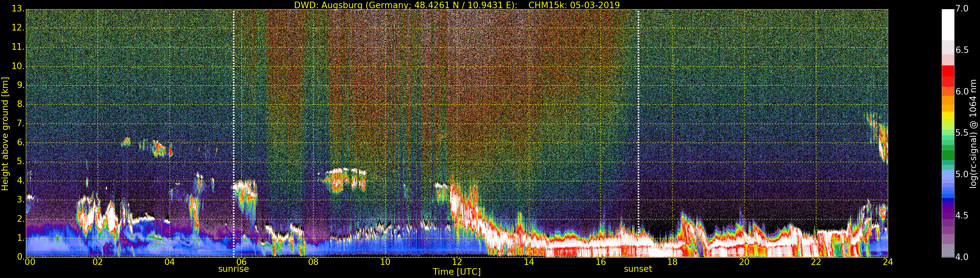Click the '18' time tick label
Image resolution: width=980 pixels, height=278 pixels.
673,262
